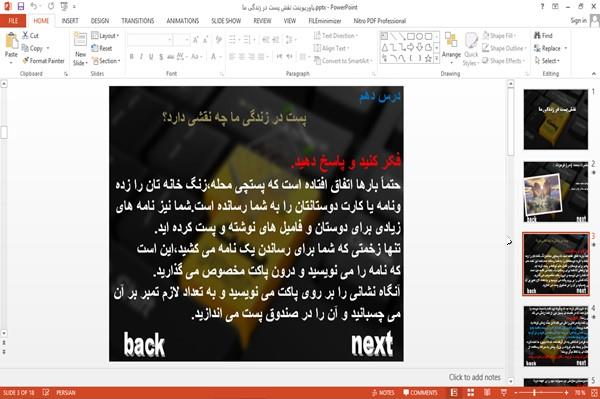Image resolution: width=600 pixels, height=399 pixels.
Task: Expand Shape Outline options
Action: pyautogui.click(x=505, y=48)
